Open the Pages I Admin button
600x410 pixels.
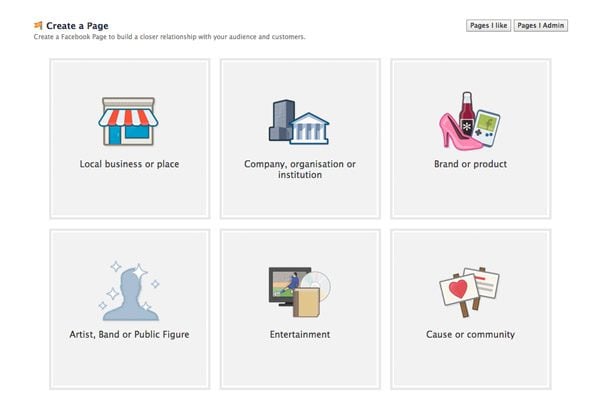coord(541,26)
